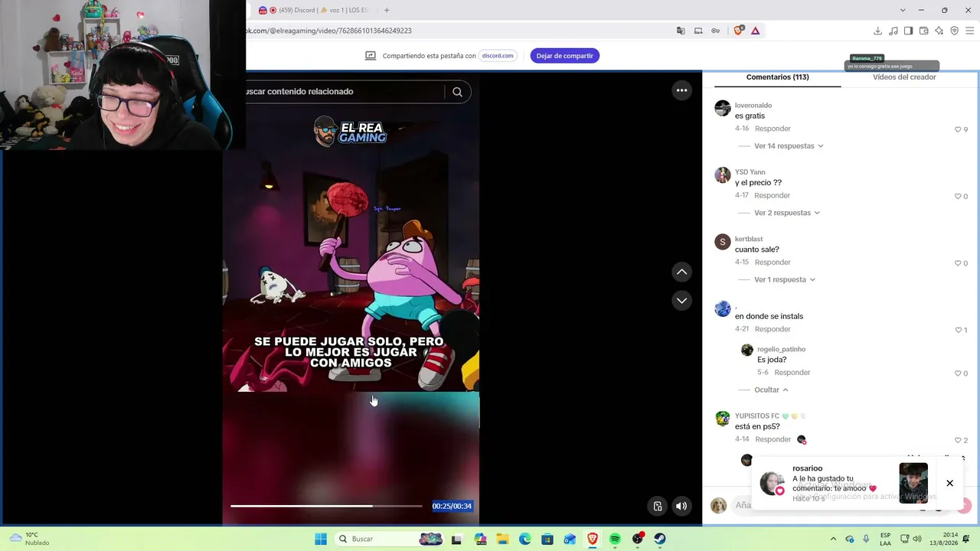
Task: Open browser downloads
Action: click(x=877, y=31)
